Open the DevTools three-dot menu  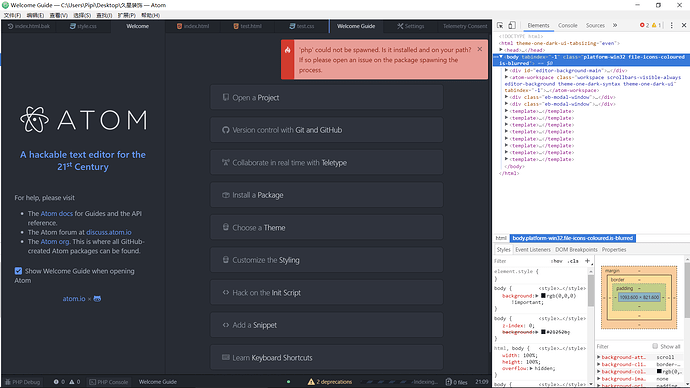click(x=672, y=26)
